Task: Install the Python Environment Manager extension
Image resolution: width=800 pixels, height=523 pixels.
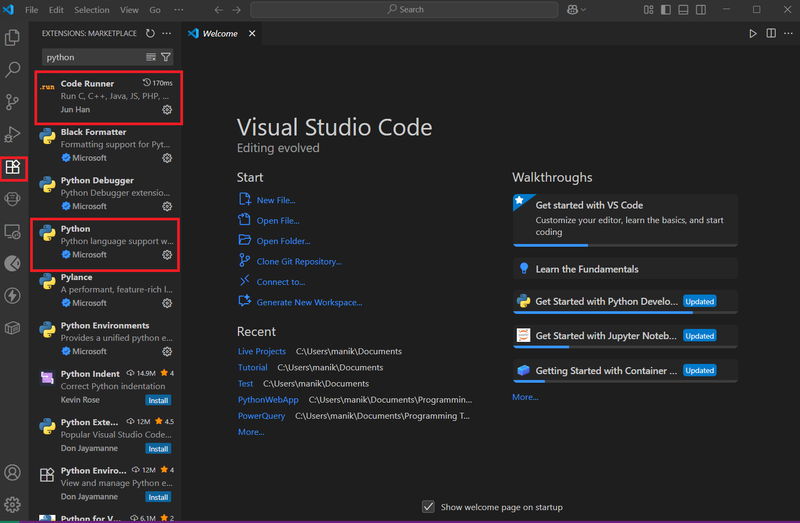Action: [x=158, y=497]
